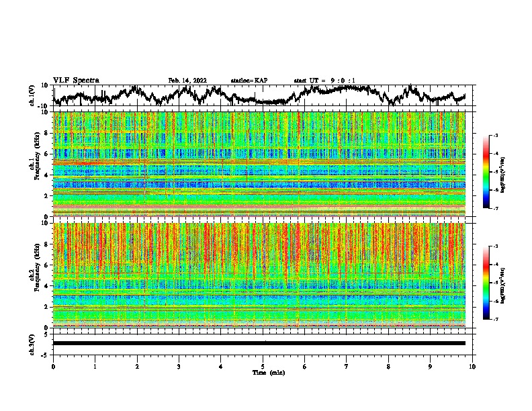Select the "start UT = 9 : 0 : 1" text
The width and height of the screenshot is (532, 411).
coord(324,81)
